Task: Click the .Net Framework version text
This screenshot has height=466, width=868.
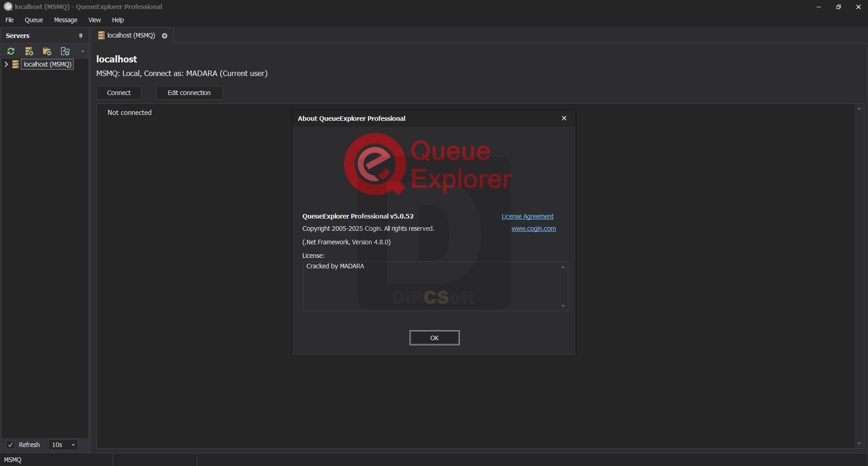Action: 347,242
